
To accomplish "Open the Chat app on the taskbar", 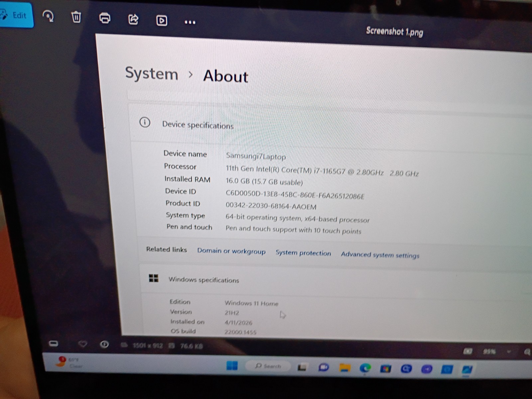I will 324,367.
